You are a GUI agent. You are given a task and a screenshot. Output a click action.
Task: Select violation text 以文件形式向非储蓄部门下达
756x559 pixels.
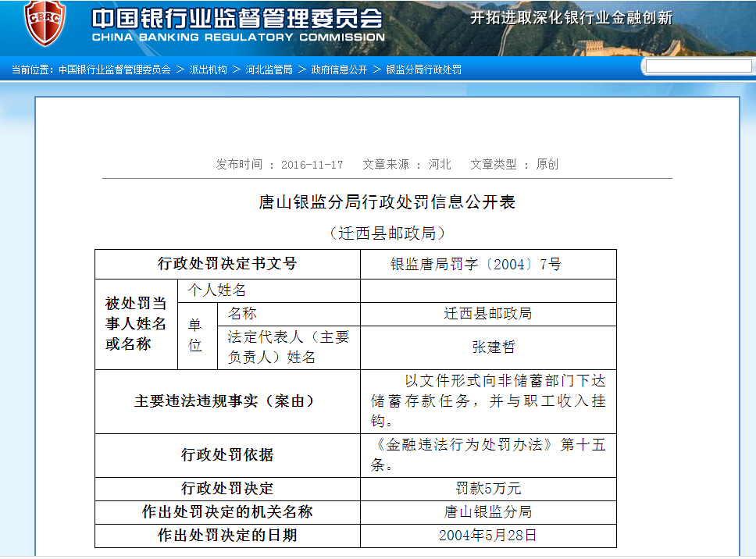tap(505, 381)
